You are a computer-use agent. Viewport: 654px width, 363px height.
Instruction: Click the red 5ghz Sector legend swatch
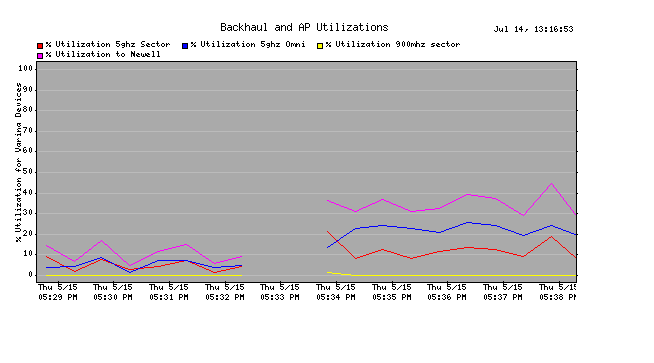click(x=40, y=45)
